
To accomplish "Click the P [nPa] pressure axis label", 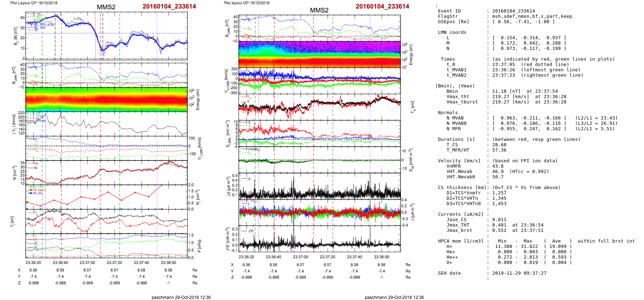I will [x=199, y=246].
